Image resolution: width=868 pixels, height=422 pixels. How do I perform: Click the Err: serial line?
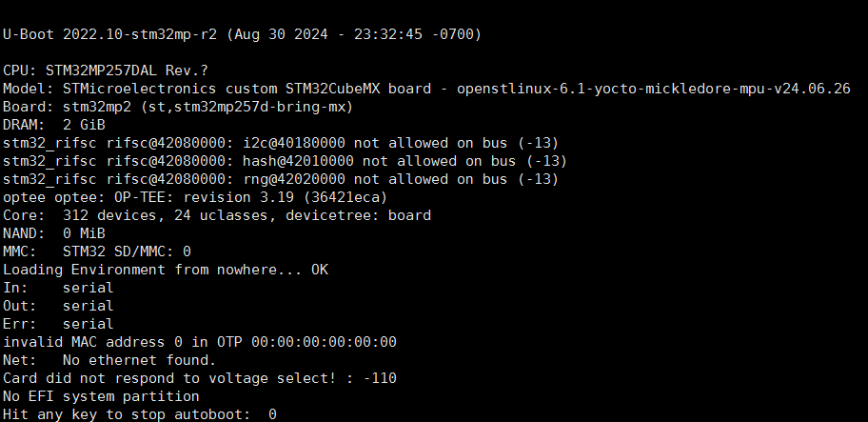tap(58, 324)
